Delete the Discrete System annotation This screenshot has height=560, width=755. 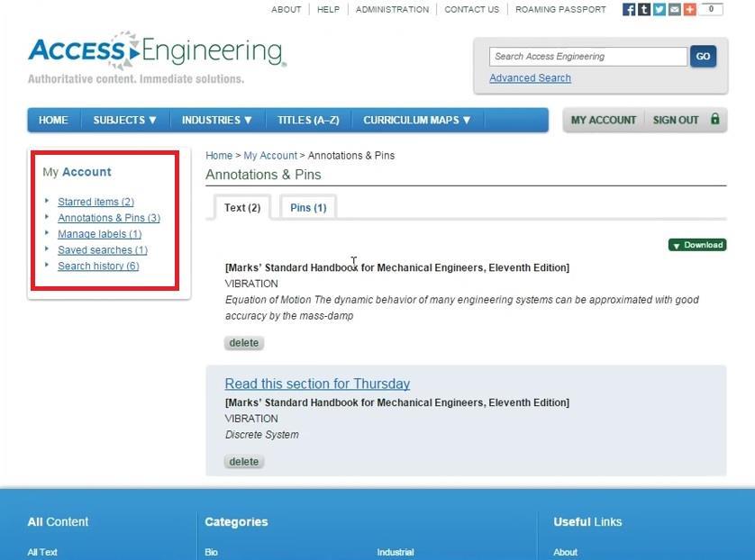(x=244, y=462)
